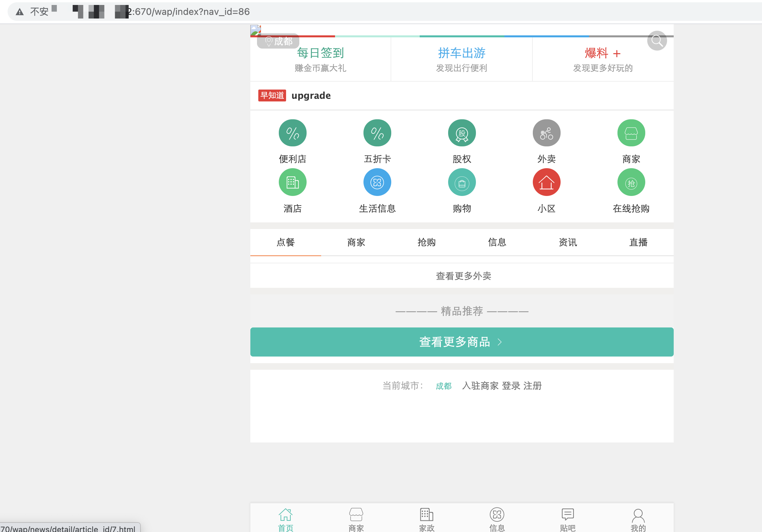Click the 生活信息 blue circle icon
Viewport: 762px width, 532px height.
coord(377,182)
